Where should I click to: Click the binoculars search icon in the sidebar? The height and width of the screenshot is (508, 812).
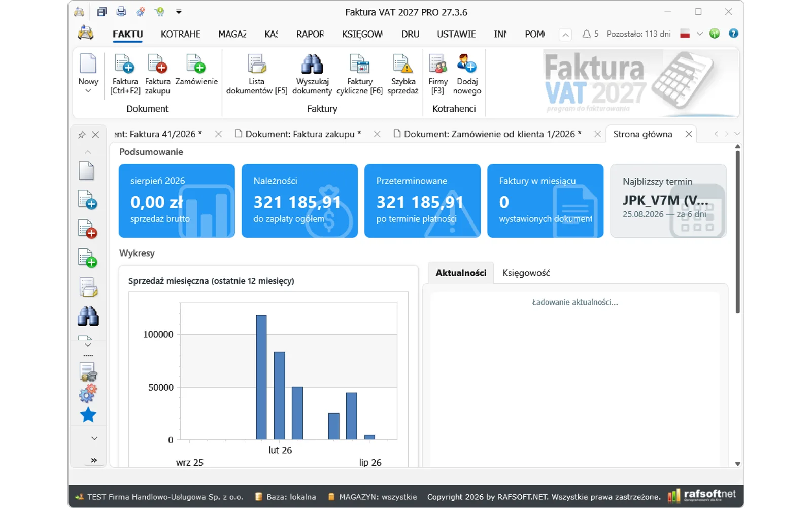coord(88,316)
